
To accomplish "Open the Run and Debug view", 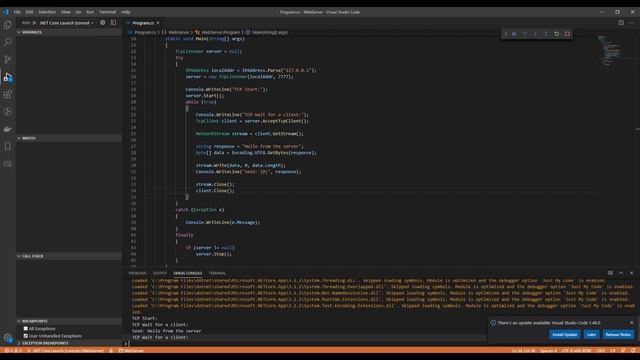I will point(8,77).
